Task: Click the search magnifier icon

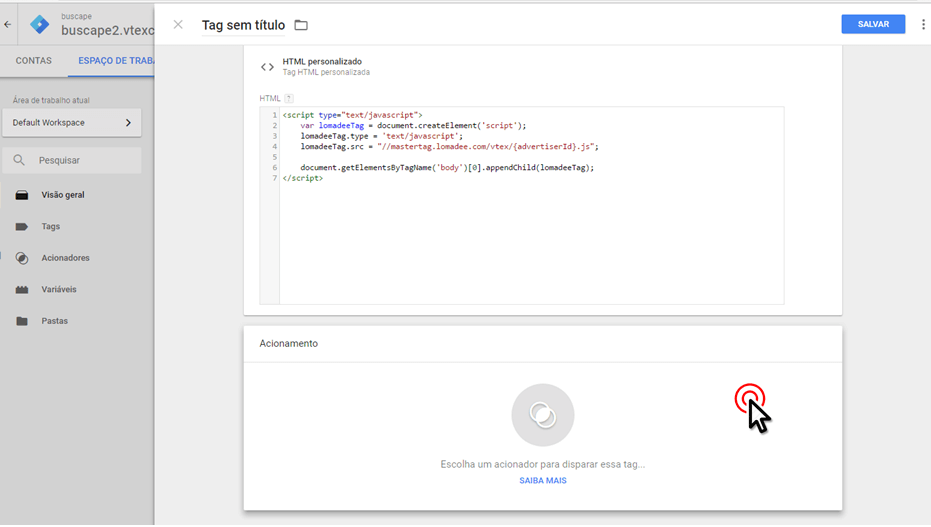Action: coord(19,160)
